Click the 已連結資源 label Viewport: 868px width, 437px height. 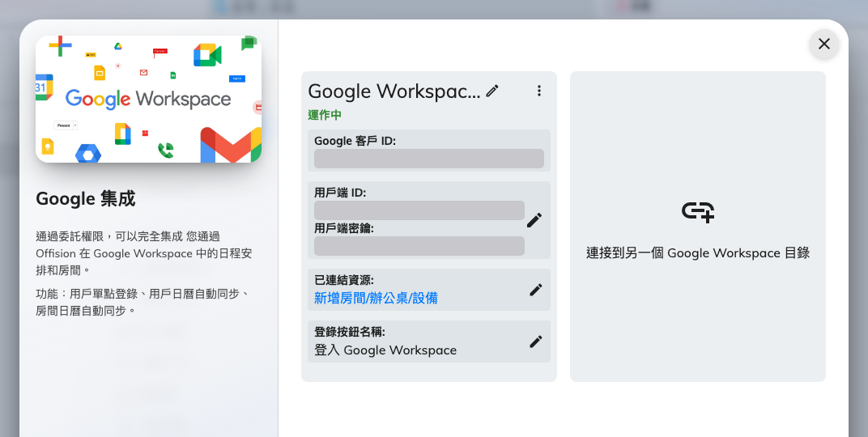tap(344, 280)
